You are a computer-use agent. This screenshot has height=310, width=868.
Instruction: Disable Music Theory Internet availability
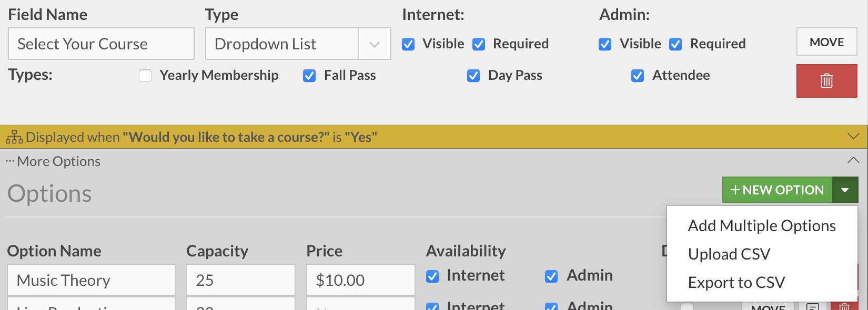(432, 276)
